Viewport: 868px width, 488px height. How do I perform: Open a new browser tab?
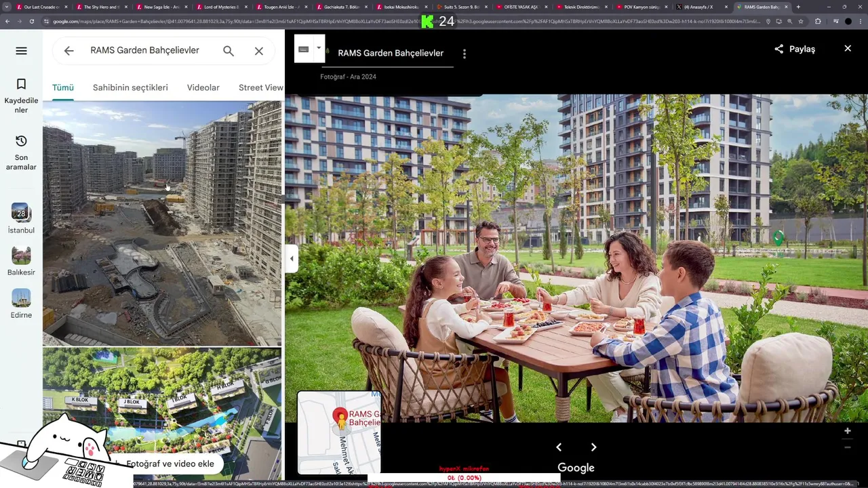pyautogui.click(x=798, y=7)
